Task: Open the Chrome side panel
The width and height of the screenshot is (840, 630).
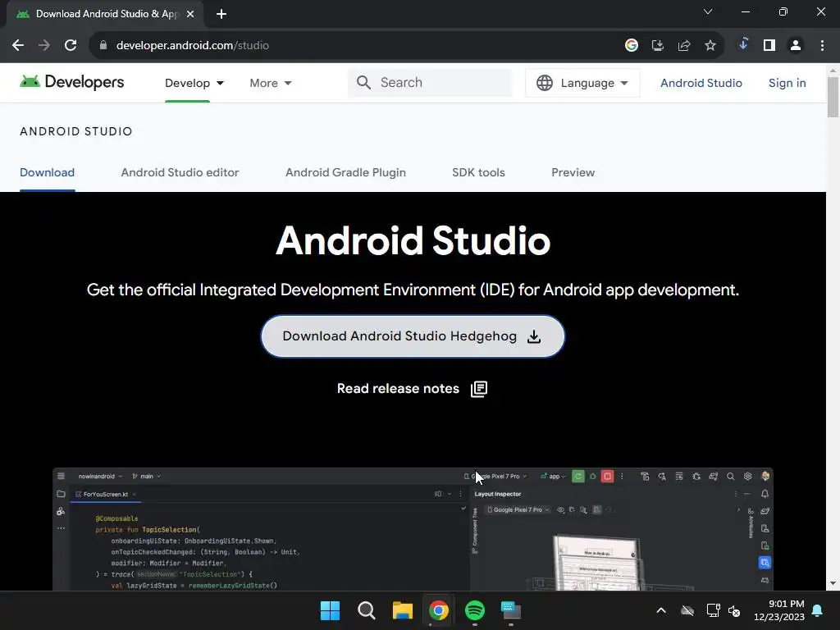Action: 769,46
